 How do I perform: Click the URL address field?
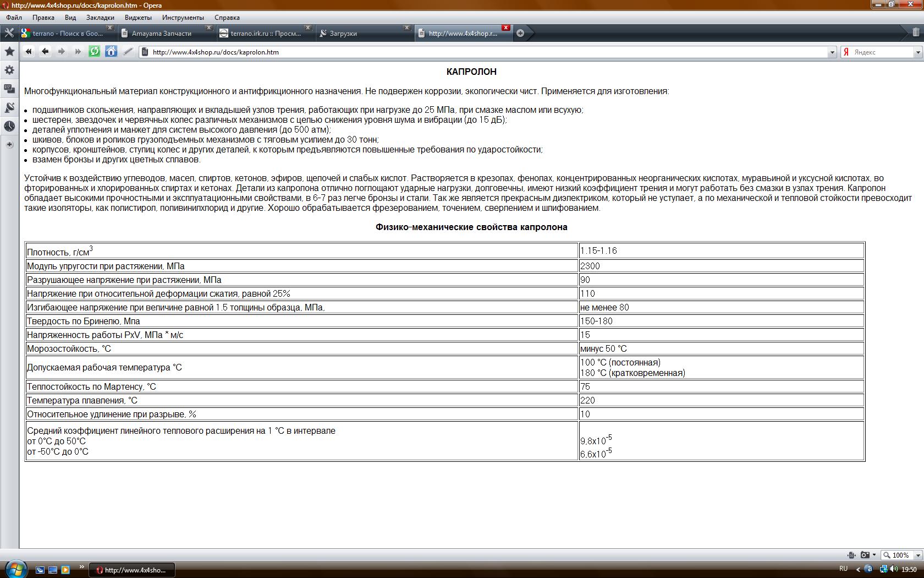coord(484,52)
